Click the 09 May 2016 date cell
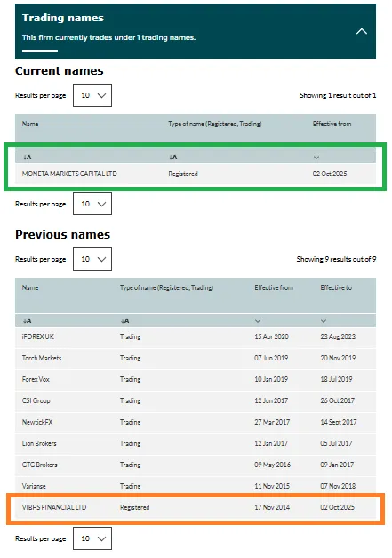392x558 pixels. tap(272, 465)
